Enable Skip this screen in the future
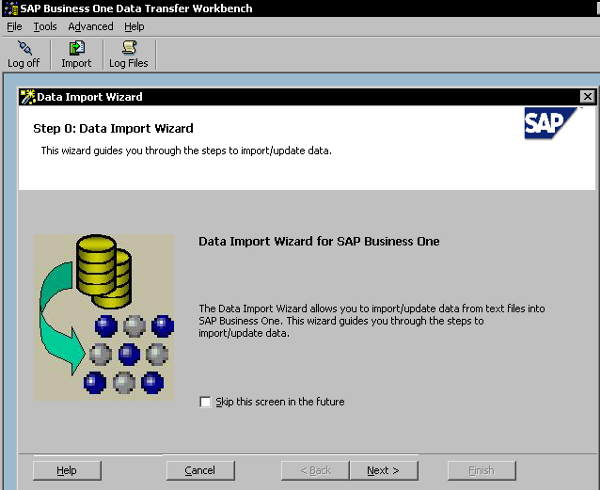 (x=205, y=402)
